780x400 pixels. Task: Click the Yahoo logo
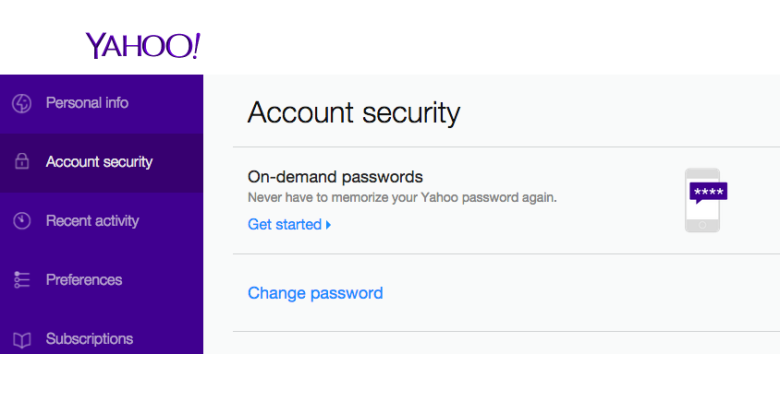143,46
